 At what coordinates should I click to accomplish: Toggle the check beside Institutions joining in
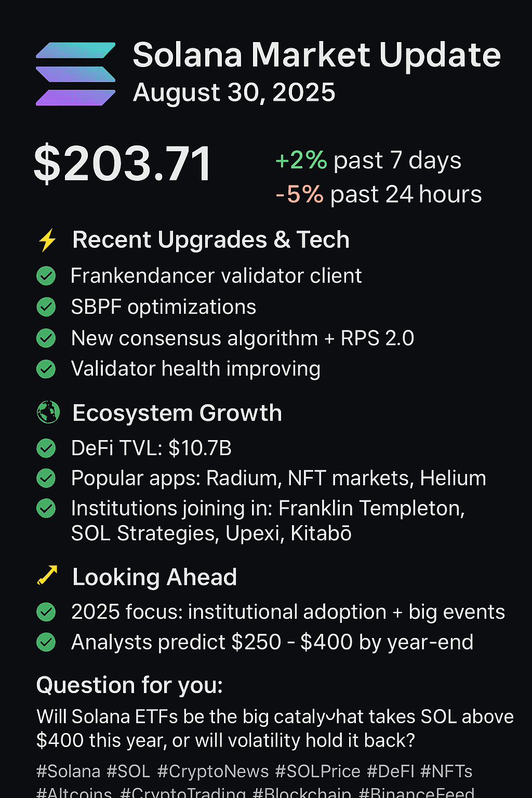(x=46, y=508)
